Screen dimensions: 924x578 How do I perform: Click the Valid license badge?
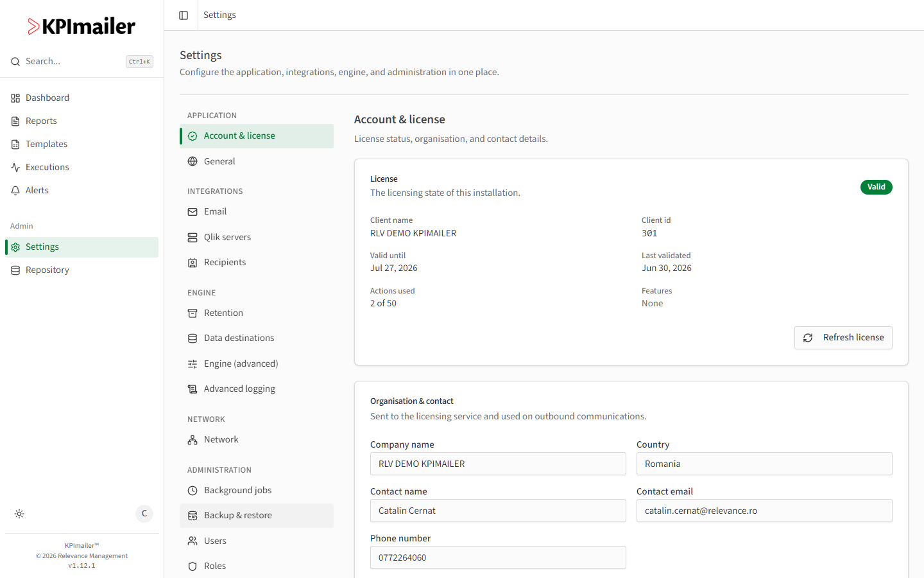tap(877, 187)
